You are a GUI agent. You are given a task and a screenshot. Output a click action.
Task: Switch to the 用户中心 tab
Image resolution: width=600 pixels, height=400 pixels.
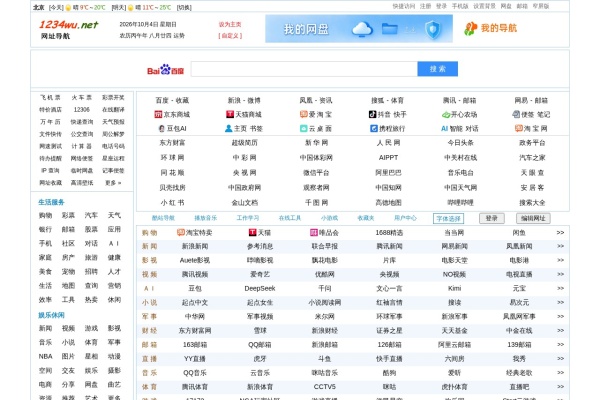pyautogui.click(x=405, y=218)
